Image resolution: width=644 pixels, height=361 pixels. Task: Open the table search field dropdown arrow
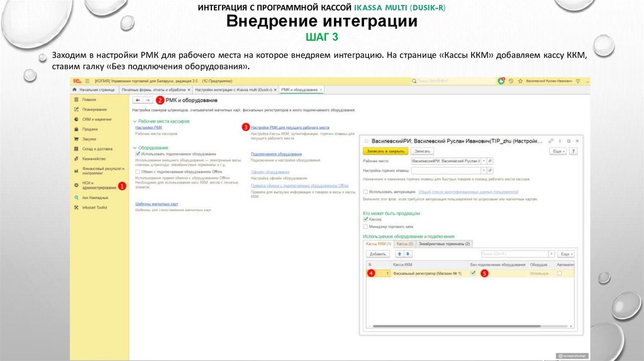pyautogui.click(x=552, y=254)
